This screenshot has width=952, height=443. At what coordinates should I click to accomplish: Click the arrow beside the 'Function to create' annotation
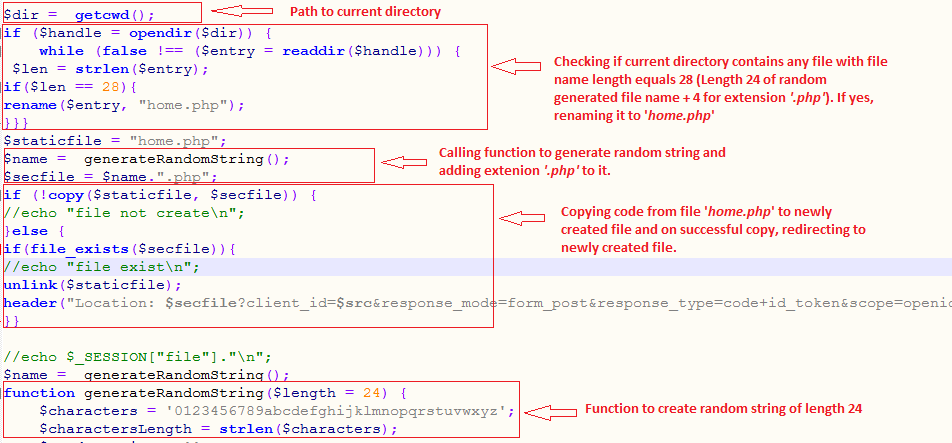551,411
